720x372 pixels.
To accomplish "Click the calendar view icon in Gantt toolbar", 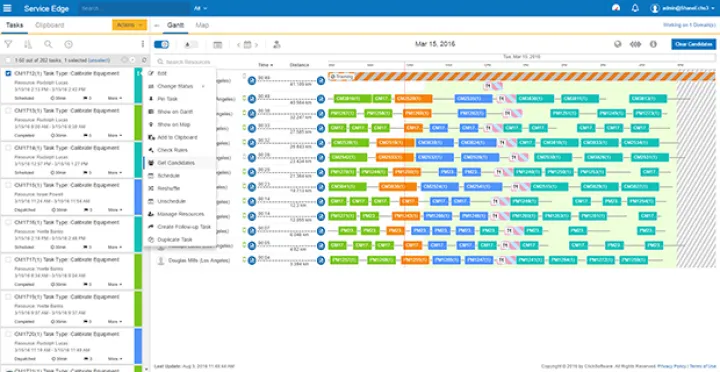I will (x=218, y=45).
